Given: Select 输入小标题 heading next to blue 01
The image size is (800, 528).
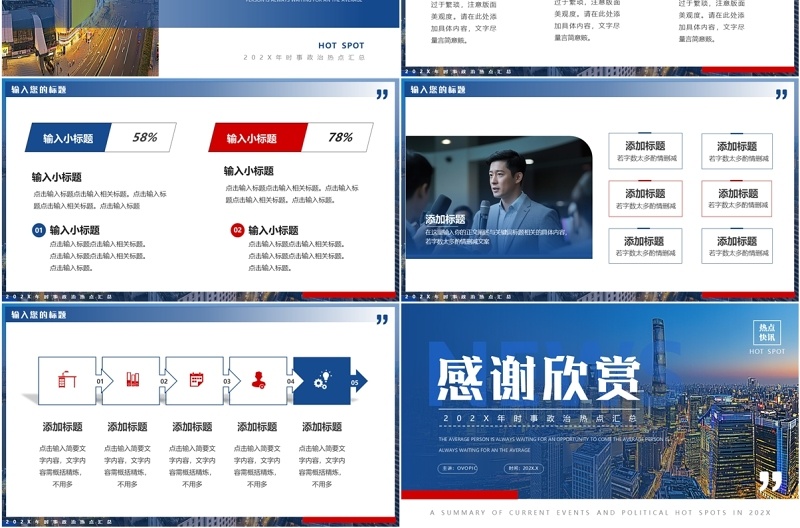Looking at the screenshot, I should (74, 230).
